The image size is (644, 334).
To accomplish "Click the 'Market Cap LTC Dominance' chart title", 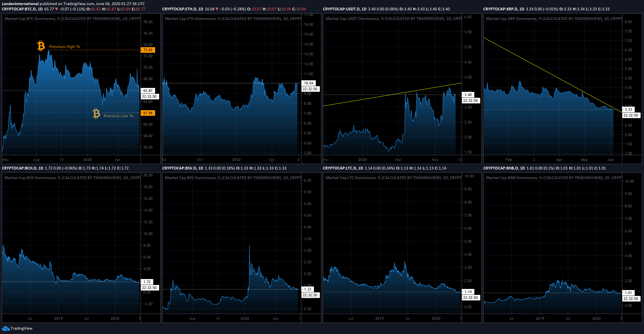I will pyautogui.click(x=394, y=178).
